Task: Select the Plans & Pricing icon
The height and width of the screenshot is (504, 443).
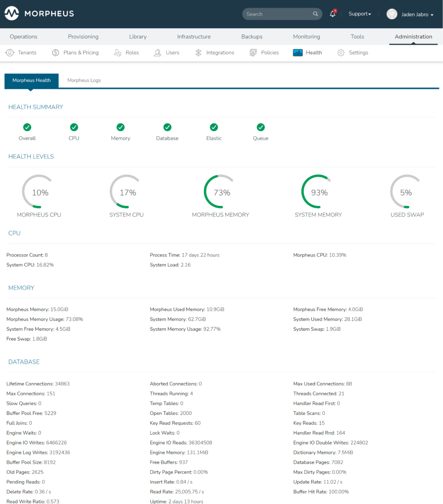Action: coord(55,52)
